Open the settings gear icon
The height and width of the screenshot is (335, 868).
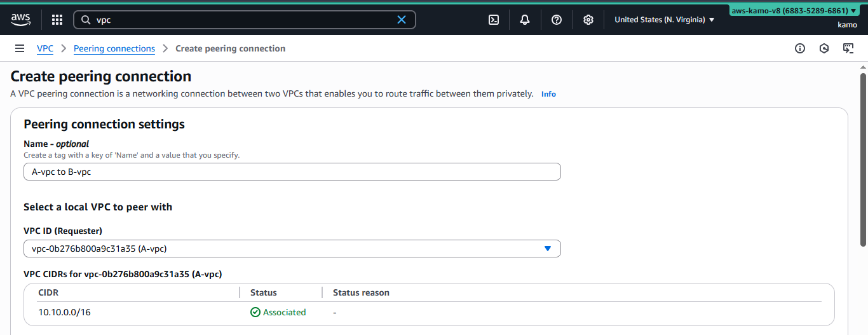pos(588,20)
